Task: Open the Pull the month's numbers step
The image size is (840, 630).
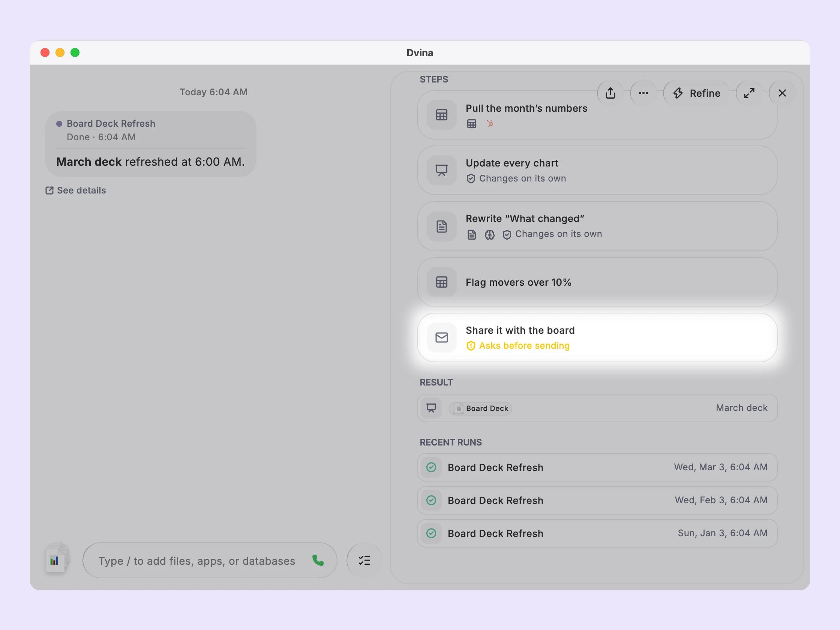Action: pyautogui.click(x=597, y=115)
